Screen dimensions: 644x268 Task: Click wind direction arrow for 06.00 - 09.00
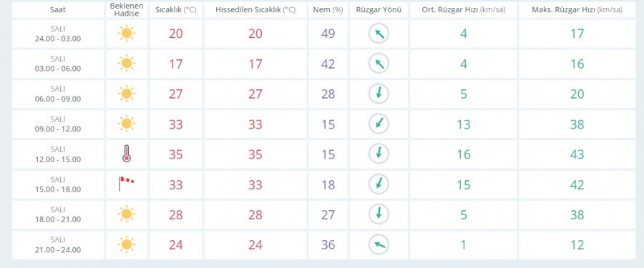(379, 94)
